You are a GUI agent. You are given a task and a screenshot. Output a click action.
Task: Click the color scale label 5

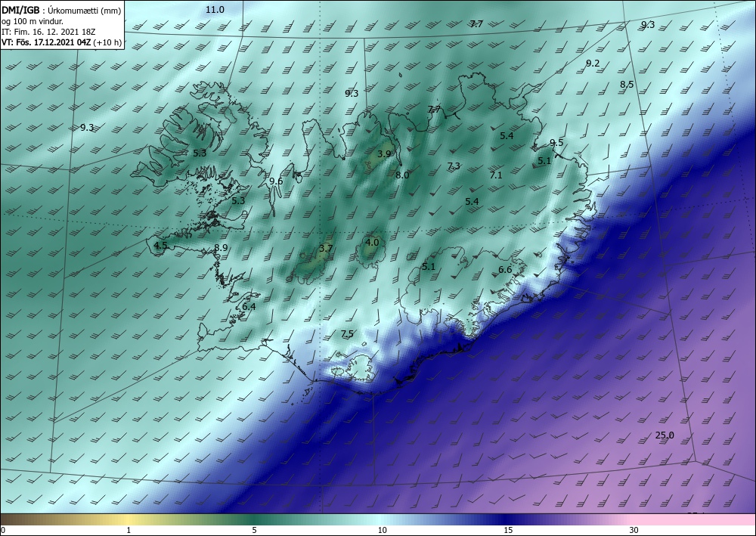click(254, 531)
